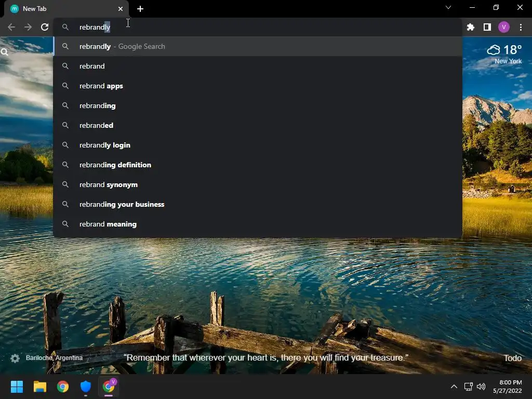Click the browser back arrow
Image resolution: width=532 pixels, height=399 pixels.
[x=11, y=27]
